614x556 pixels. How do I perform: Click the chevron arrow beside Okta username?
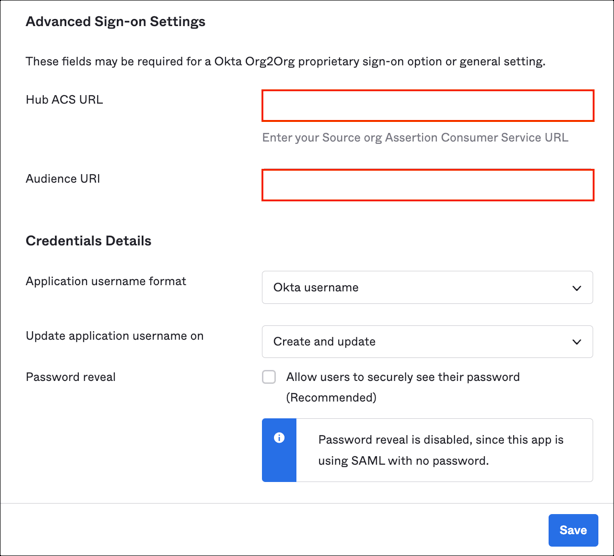pos(576,288)
